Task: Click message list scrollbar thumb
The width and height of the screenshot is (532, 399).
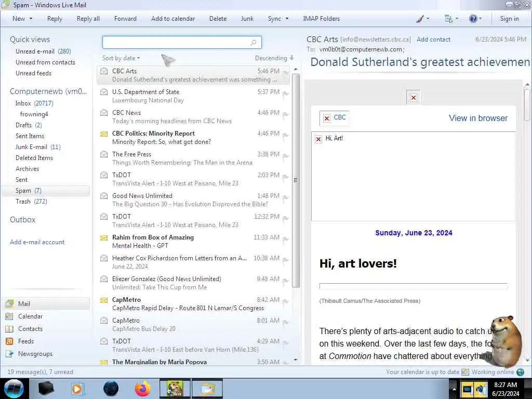Action: point(296,180)
